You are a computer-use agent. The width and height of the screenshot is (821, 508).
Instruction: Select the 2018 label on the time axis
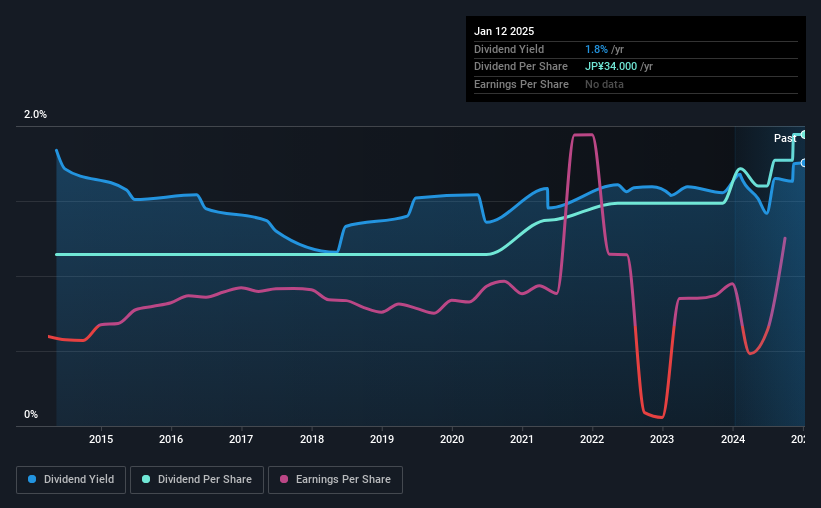312,439
